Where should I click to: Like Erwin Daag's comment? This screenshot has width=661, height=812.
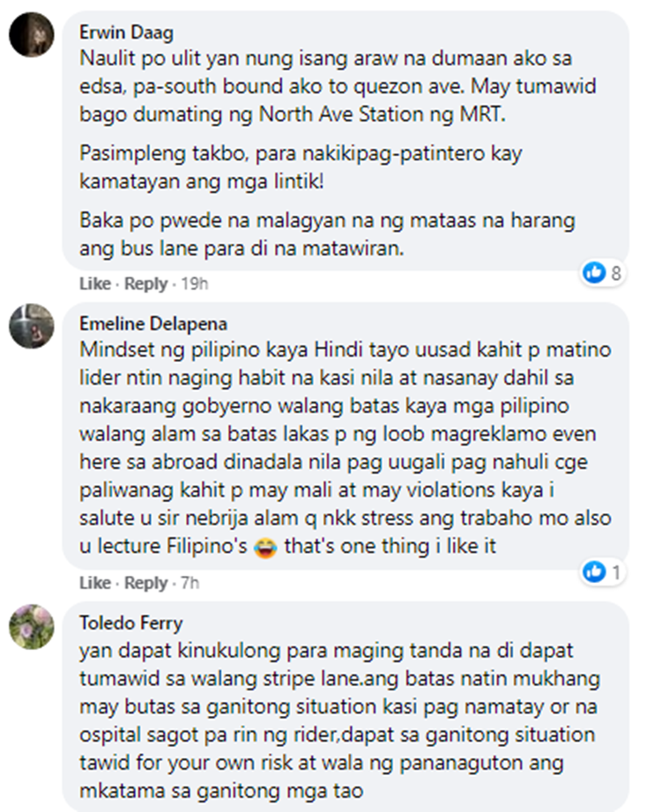coord(94,284)
